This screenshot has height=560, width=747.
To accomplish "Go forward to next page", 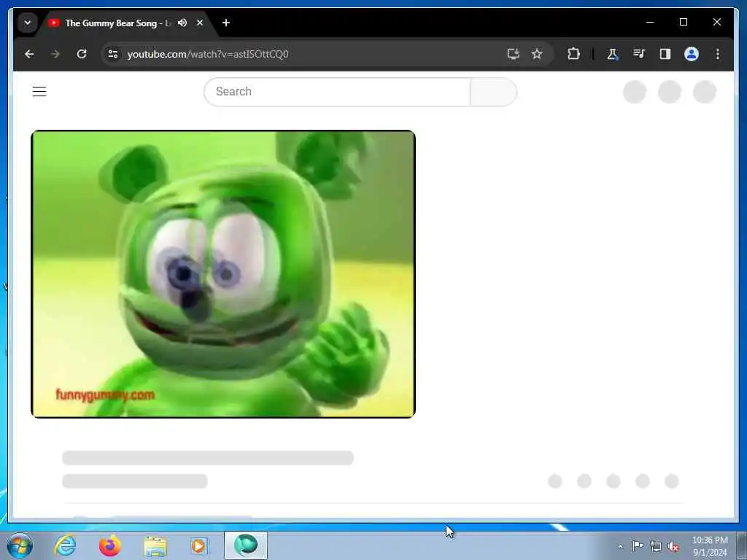I will click(x=55, y=54).
